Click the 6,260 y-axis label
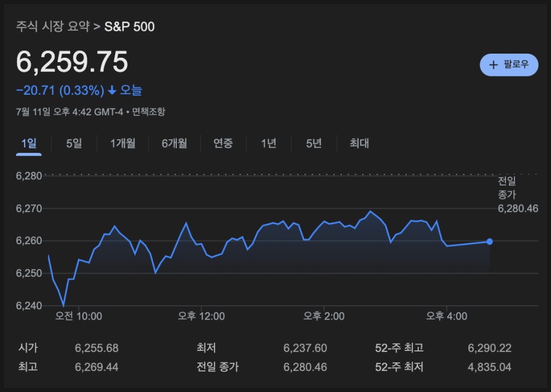Image resolution: width=551 pixels, height=392 pixels. tap(29, 241)
